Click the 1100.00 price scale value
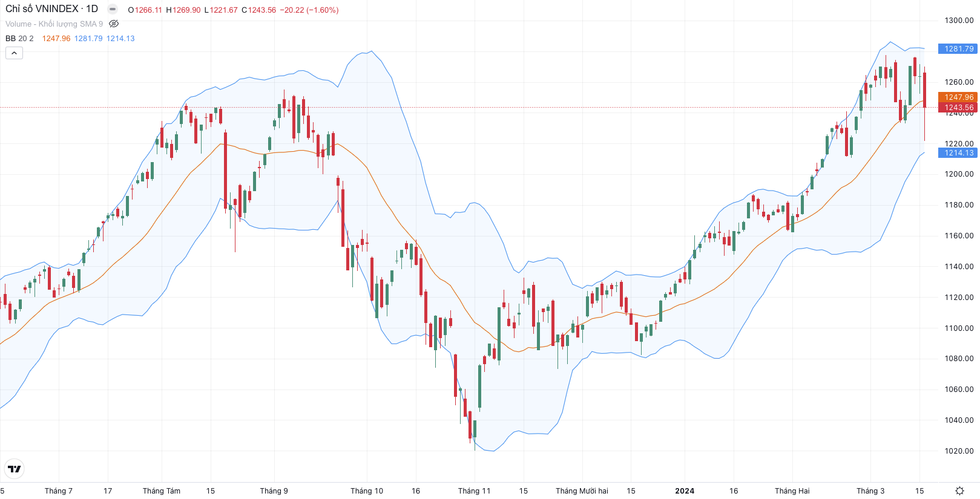 [x=959, y=328]
